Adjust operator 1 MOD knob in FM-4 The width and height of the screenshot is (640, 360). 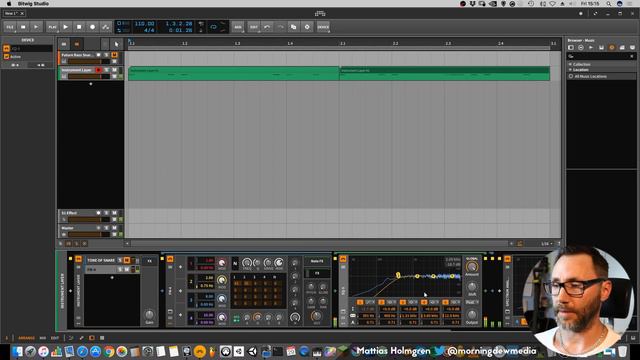point(222,263)
